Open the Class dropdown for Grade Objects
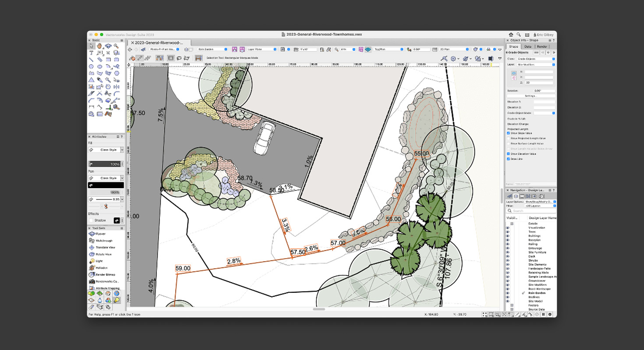Image resolution: width=644 pixels, height=350 pixels. click(x=534, y=59)
